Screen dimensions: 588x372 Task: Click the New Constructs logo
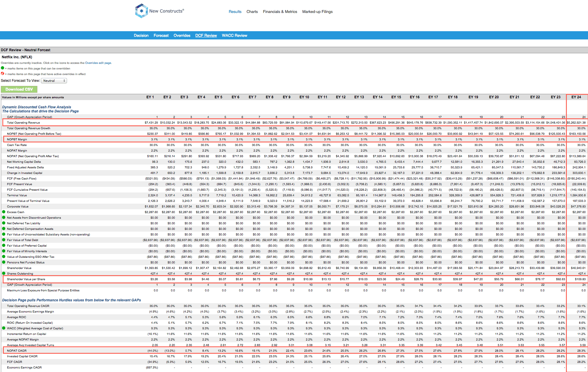click(x=160, y=11)
